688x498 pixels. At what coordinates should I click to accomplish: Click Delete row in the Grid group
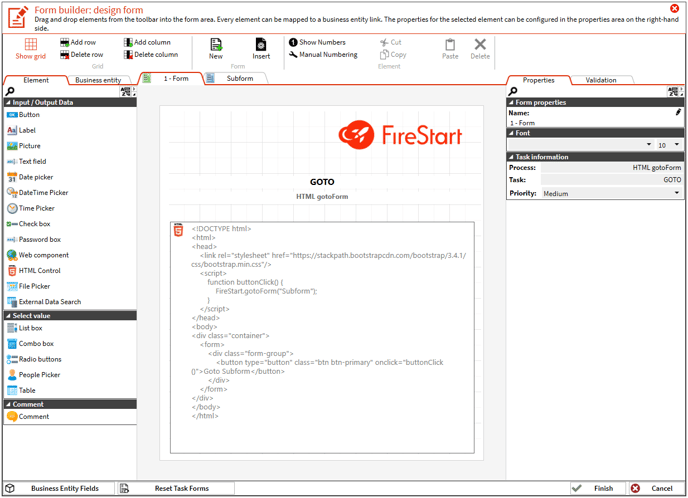(82, 54)
